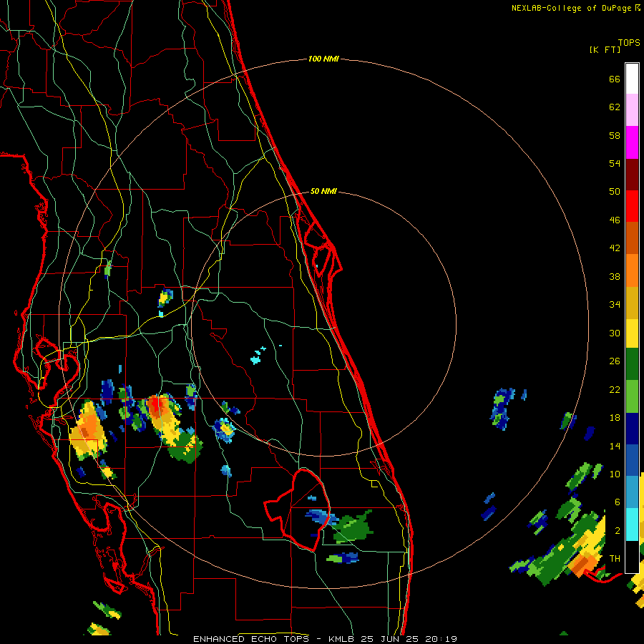Select the 22 value on the legend
Screen dimensions: 644x644
click(x=615, y=389)
